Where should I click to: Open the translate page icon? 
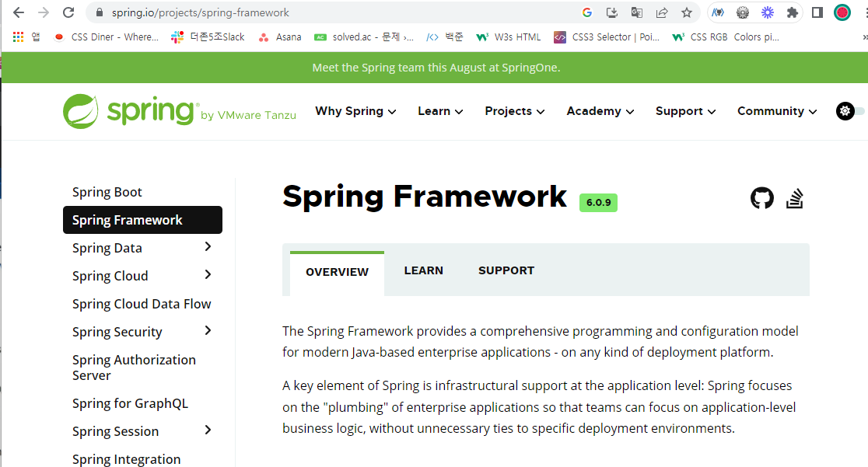(x=636, y=12)
